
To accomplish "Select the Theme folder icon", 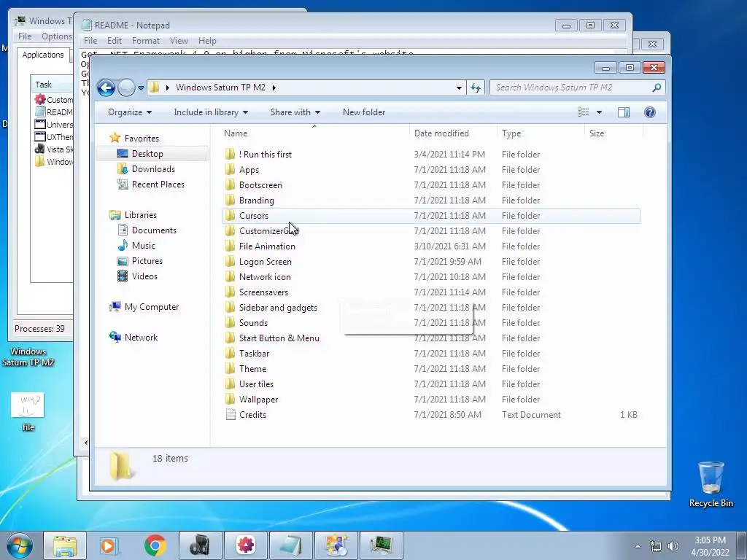I will (x=230, y=368).
